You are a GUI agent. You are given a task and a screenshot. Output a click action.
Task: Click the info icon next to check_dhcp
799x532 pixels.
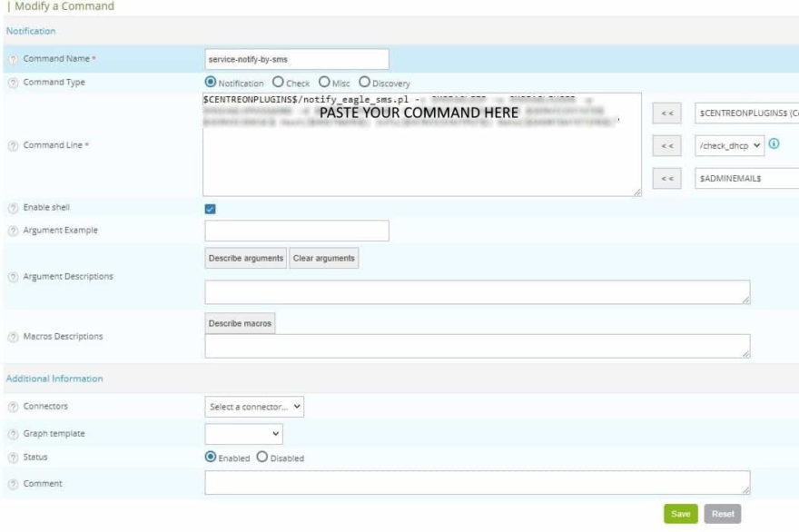pyautogui.click(x=774, y=143)
